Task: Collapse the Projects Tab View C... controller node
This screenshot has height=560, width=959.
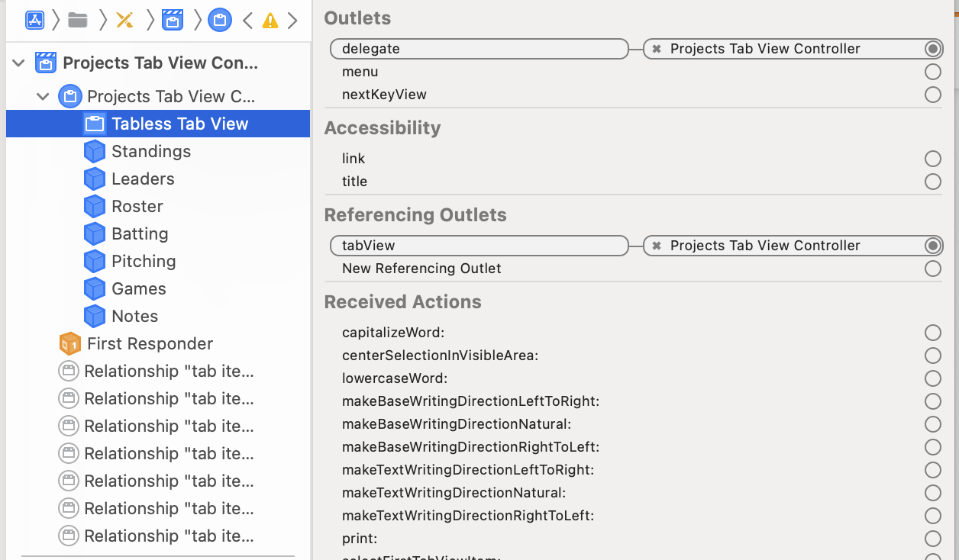Action: [x=43, y=96]
